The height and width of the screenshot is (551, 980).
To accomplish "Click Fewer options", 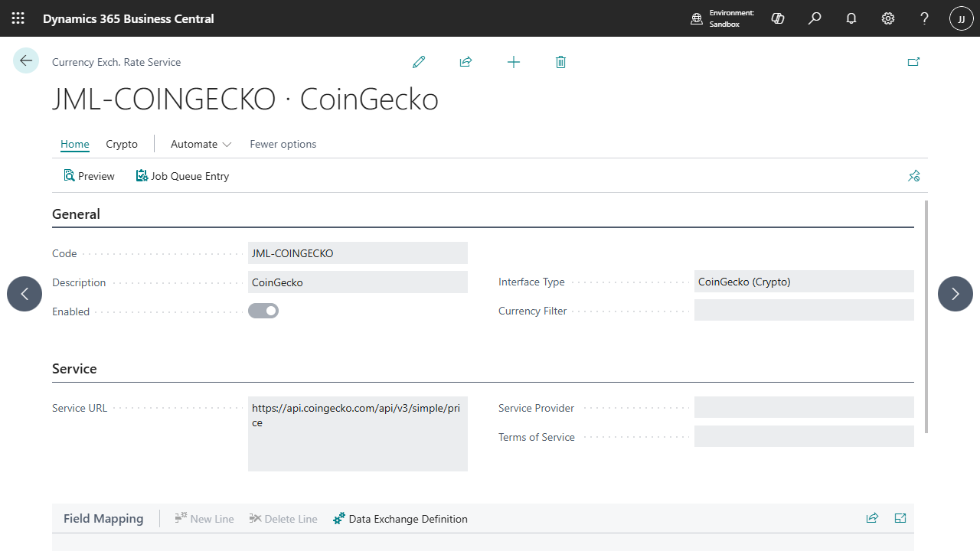I will 283,144.
